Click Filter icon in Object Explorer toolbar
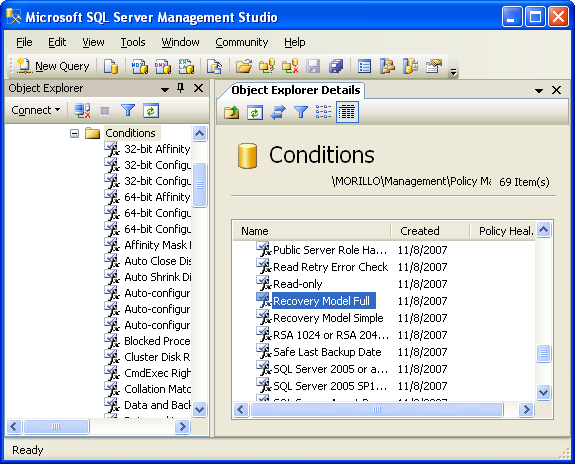The height and width of the screenshot is (464, 575). tap(128, 110)
